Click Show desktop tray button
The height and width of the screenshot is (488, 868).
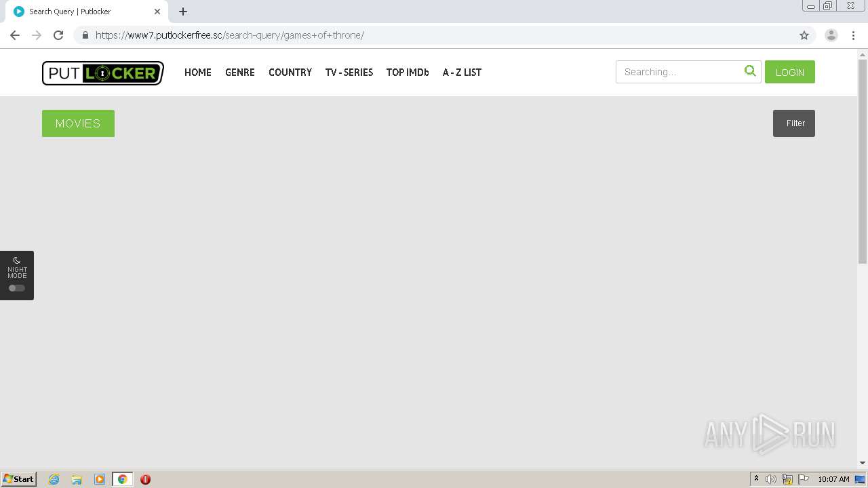pos(860,479)
